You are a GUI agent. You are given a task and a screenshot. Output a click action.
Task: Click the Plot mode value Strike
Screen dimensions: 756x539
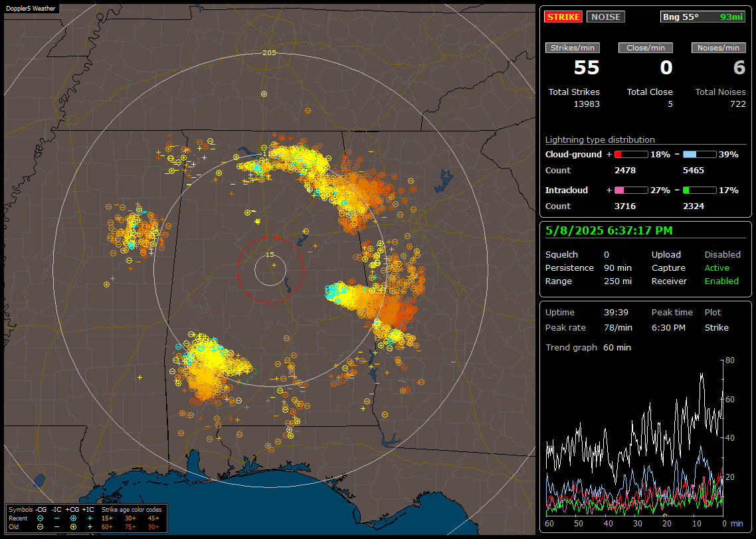716,327
